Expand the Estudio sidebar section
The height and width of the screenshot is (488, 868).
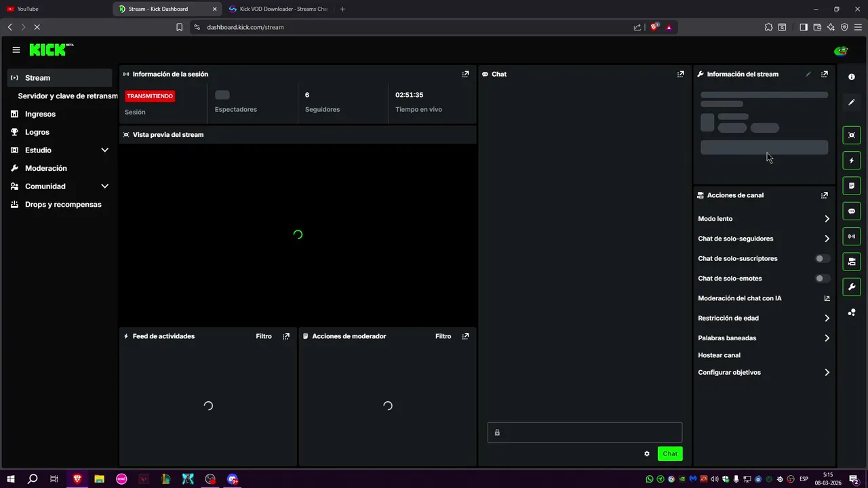tap(104, 150)
